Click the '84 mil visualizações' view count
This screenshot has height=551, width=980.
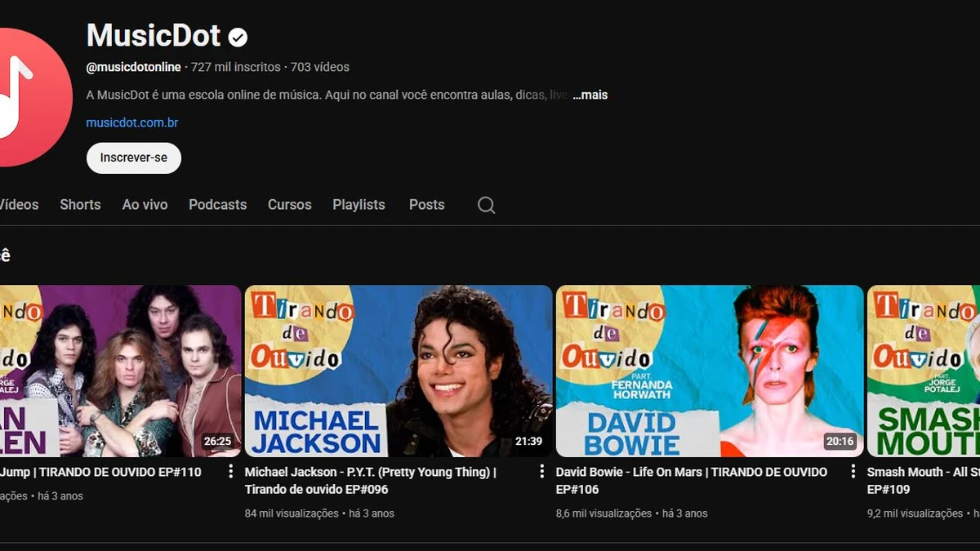292,513
